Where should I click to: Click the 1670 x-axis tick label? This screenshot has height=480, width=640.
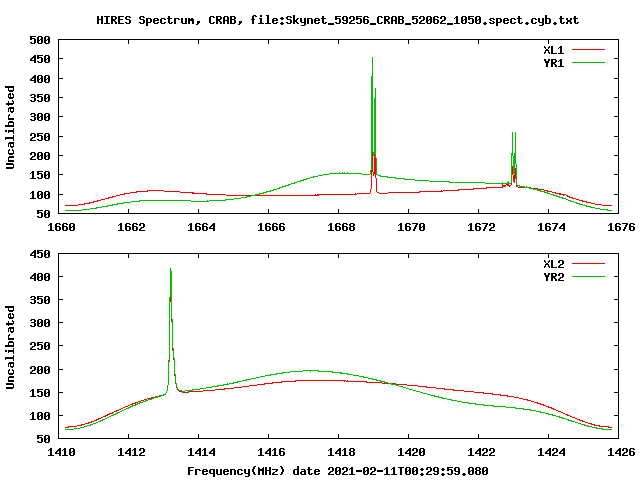(411, 227)
